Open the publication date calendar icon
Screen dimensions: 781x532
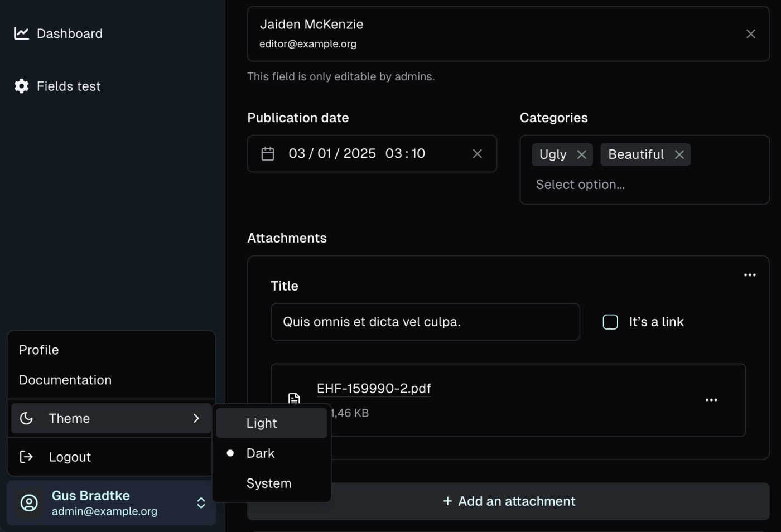pos(268,154)
